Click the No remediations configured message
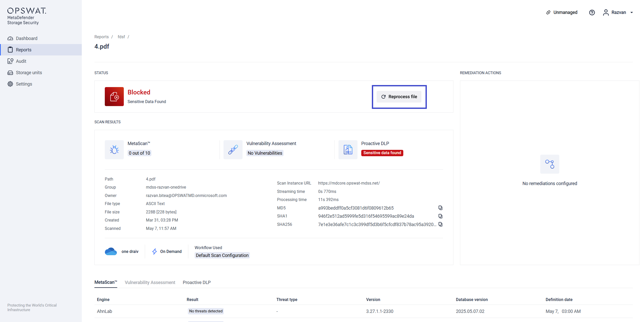This screenshot has width=644, height=322. point(550,184)
